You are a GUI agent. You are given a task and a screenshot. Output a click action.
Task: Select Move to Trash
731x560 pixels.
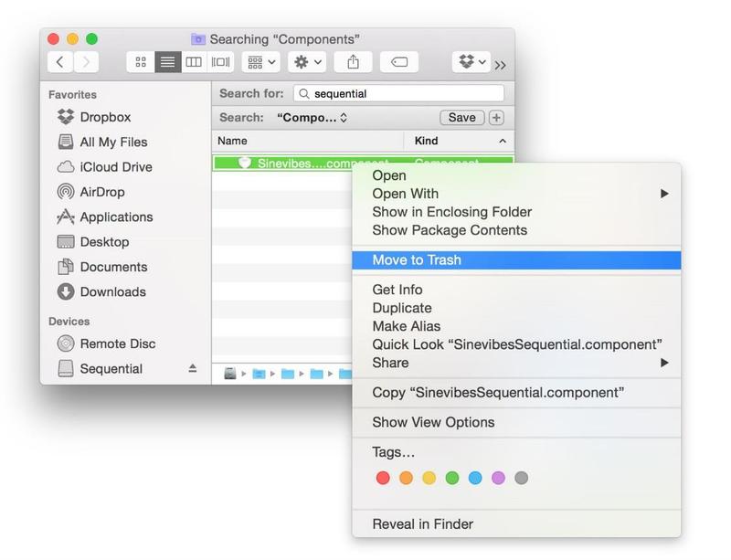coord(516,260)
